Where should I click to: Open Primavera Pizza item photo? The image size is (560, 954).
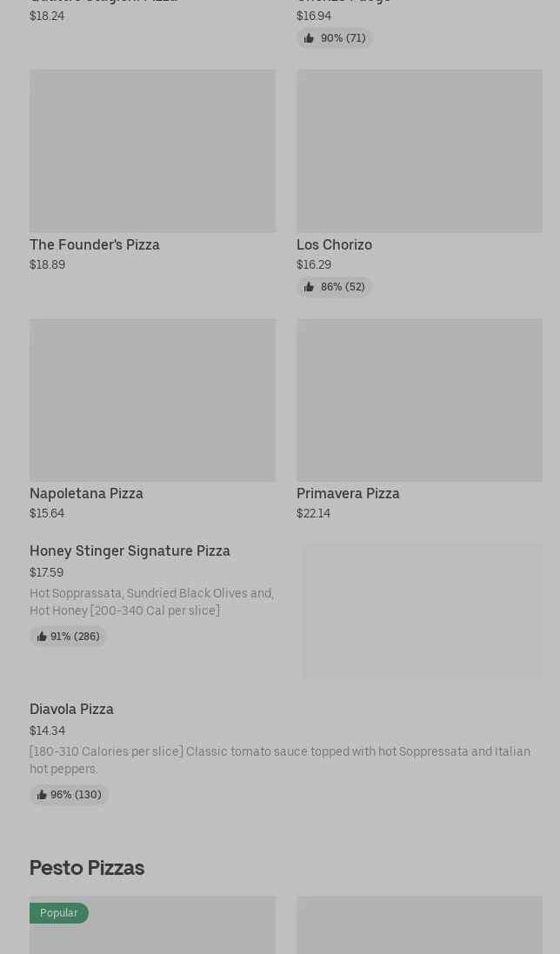(x=419, y=399)
